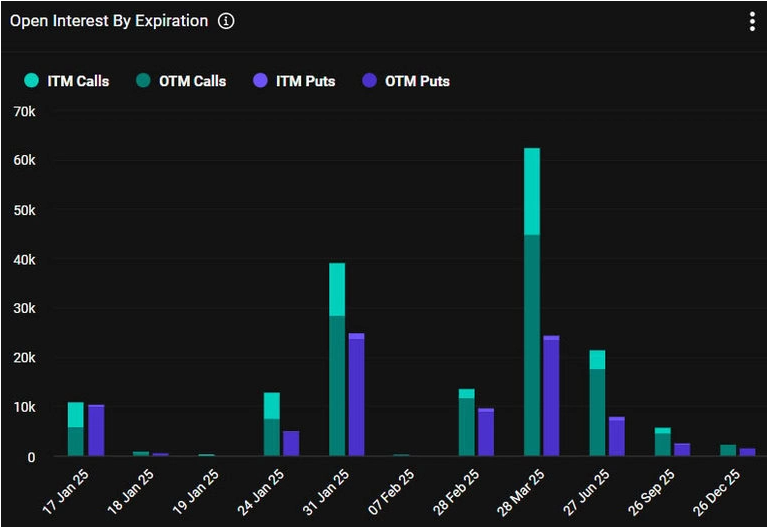Select the 28 Mar 25 puts bar
The width and height of the screenshot is (769, 527).
click(551, 396)
